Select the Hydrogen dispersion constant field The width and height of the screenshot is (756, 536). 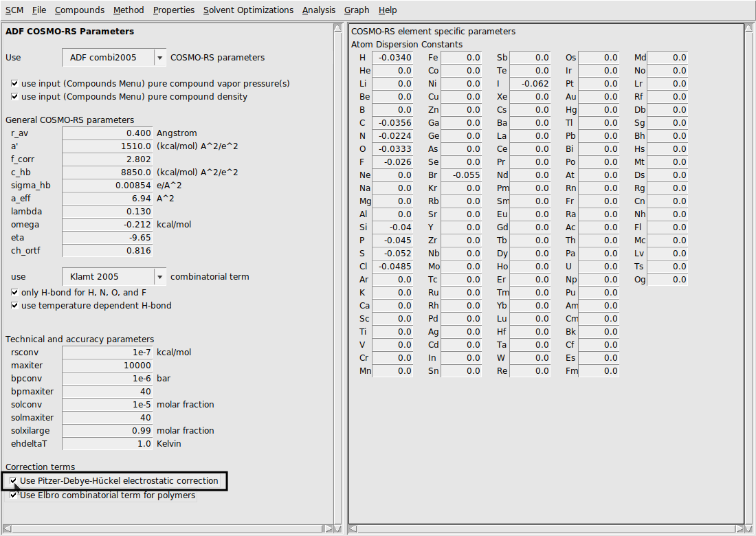tap(392, 58)
